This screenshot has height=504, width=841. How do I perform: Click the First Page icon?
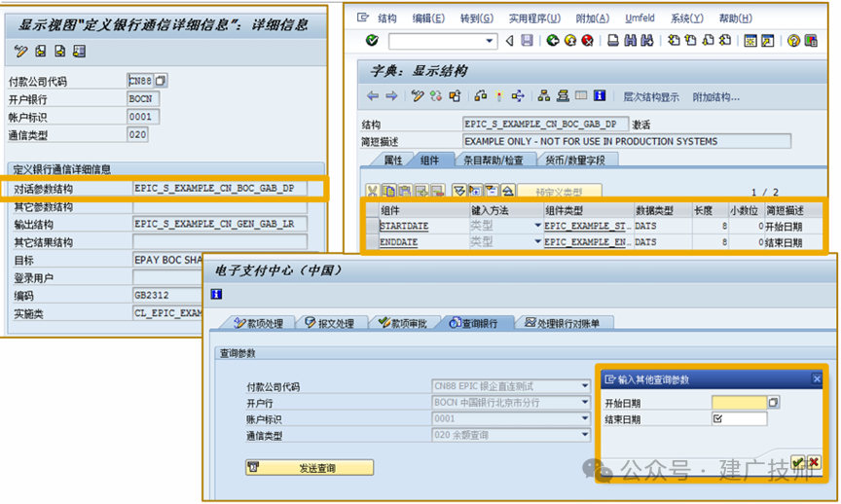(x=674, y=41)
